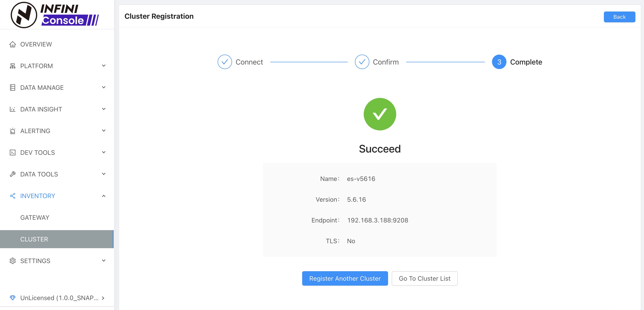The image size is (644, 310).
Task: Click Go To Cluster List button
Action: point(425,278)
